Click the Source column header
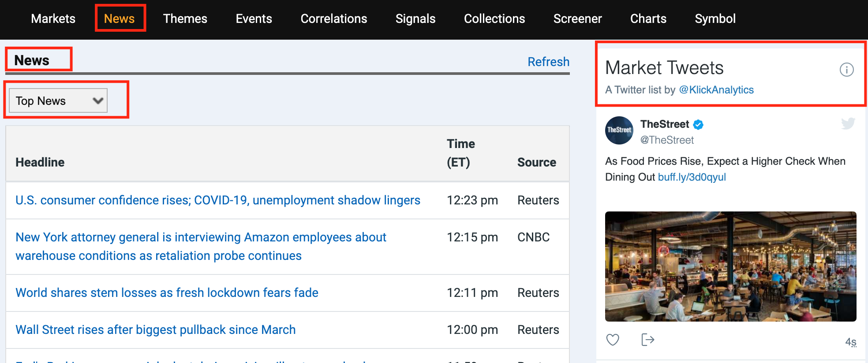Image resolution: width=868 pixels, height=363 pixels. (536, 162)
